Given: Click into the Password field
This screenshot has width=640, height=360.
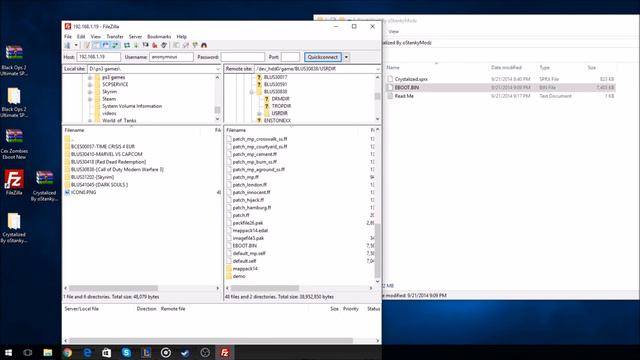Looking at the screenshot, I should pos(242,57).
